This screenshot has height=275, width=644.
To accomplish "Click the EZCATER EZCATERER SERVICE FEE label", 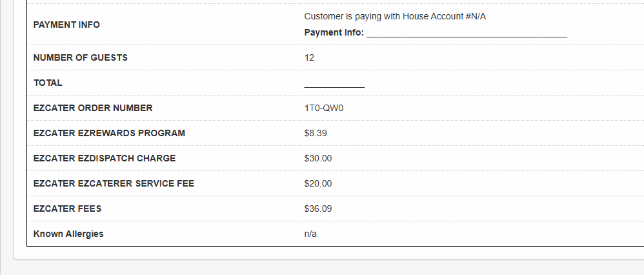I will (x=114, y=183).
